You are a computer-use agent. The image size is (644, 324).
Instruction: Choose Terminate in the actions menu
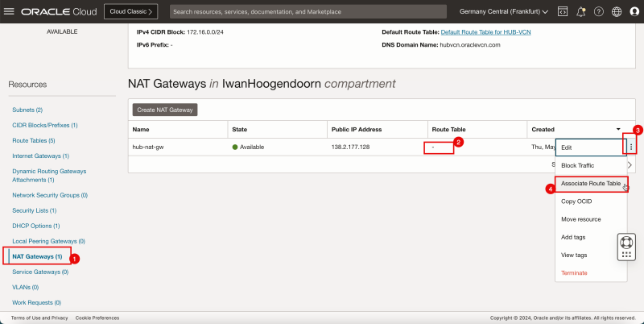(574, 272)
